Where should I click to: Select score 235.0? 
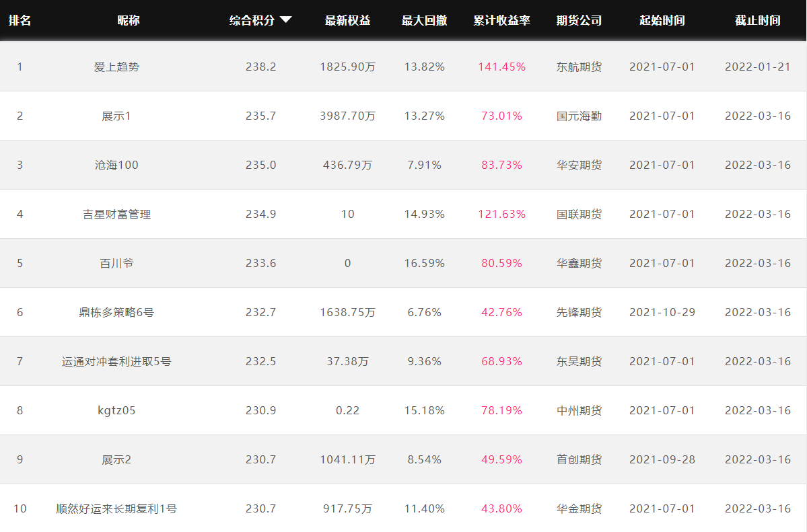[x=261, y=165]
